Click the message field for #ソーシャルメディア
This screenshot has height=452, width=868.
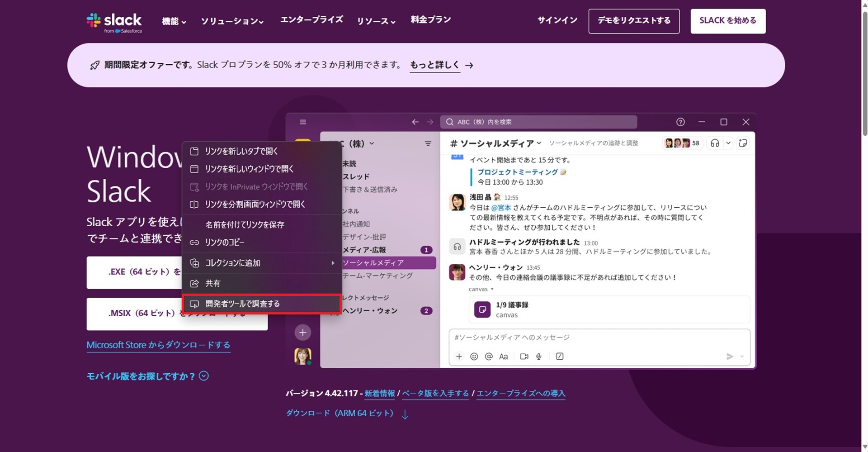coord(599,338)
